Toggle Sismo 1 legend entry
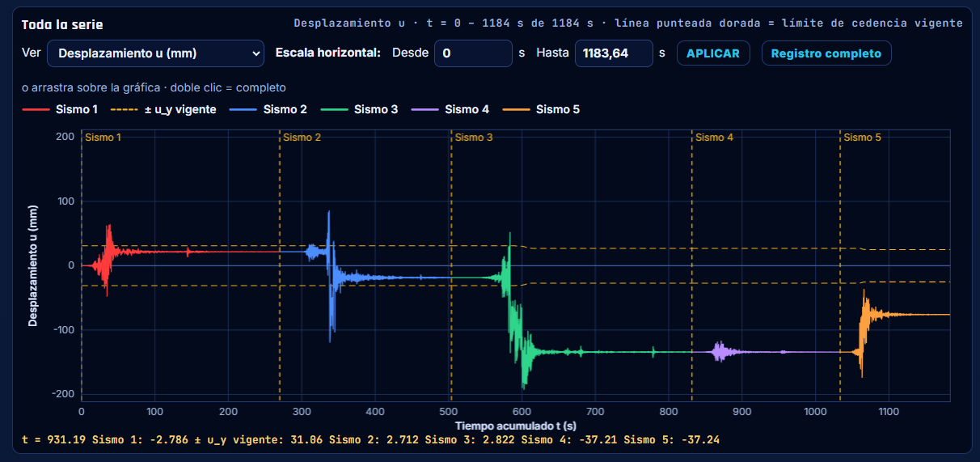 point(60,109)
